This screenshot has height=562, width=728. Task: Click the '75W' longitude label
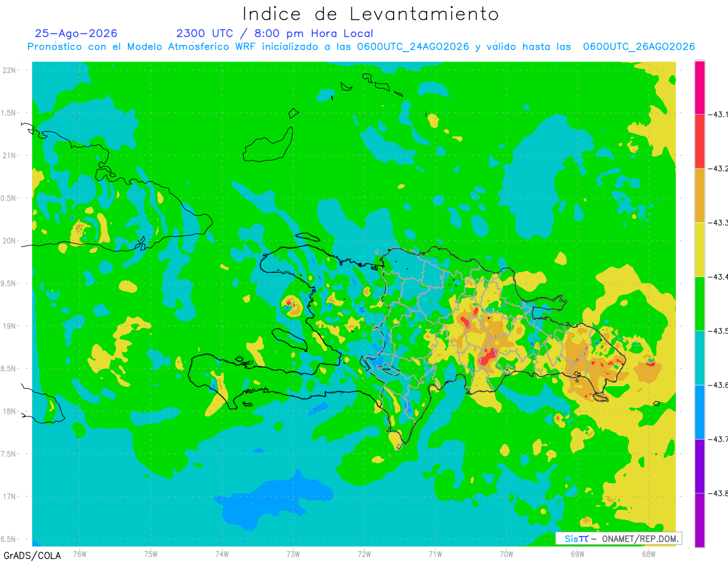click(151, 554)
